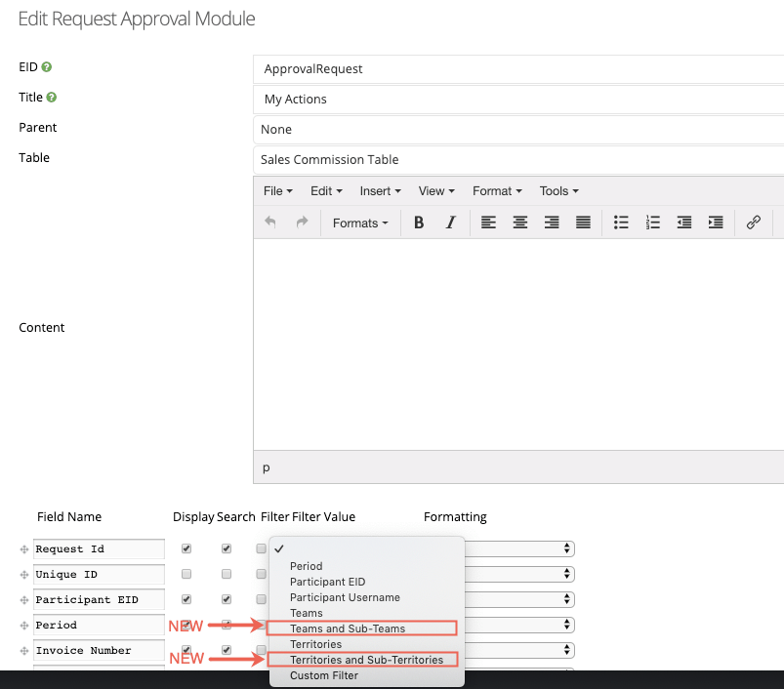Edit the Invoice Number field name
The image size is (784, 689).
[x=99, y=651]
